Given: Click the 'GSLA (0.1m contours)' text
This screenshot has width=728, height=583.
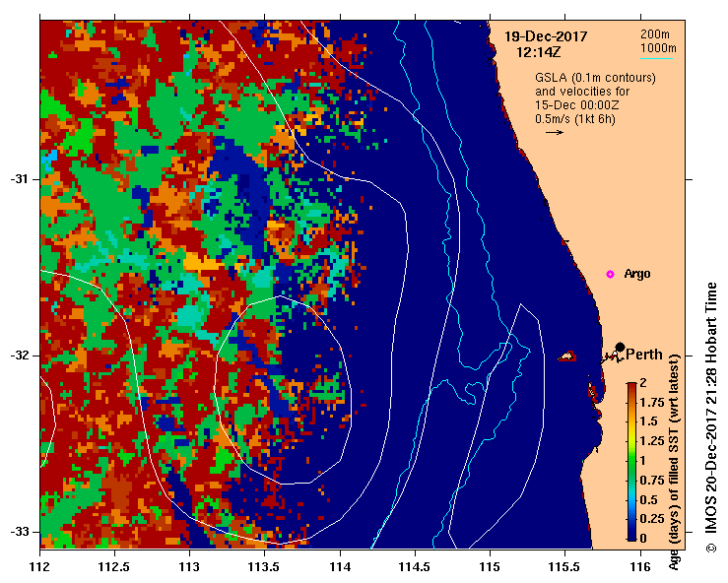Looking at the screenshot, I should [595, 78].
